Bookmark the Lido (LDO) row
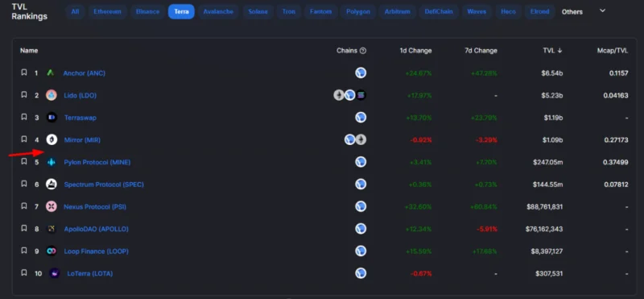The height and width of the screenshot is (299, 644). tap(24, 94)
